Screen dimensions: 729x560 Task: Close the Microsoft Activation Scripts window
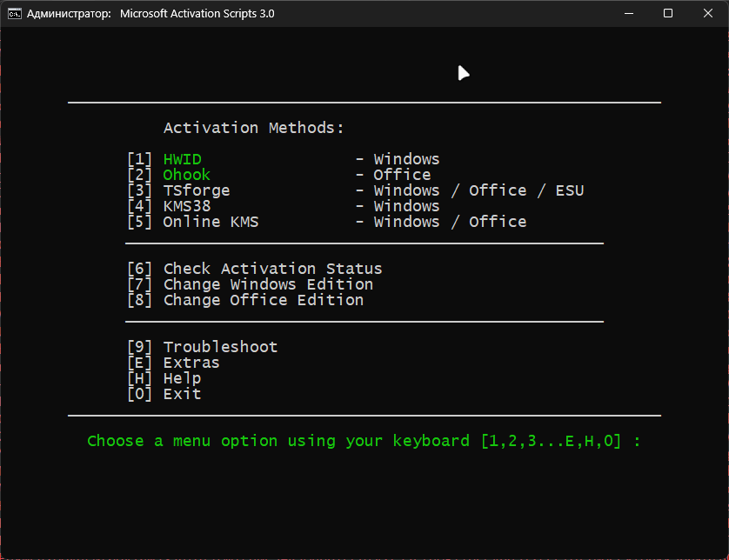point(707,13)
